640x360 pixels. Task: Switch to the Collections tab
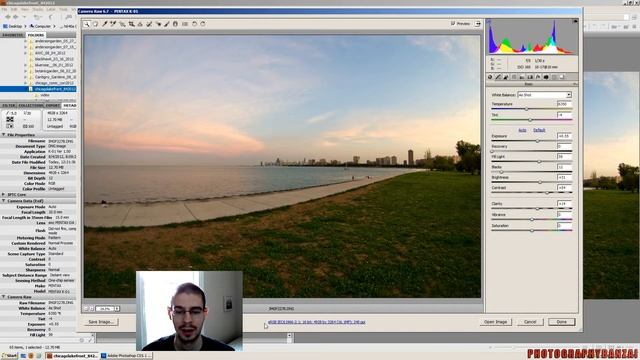pyautogui.click(x=31, y=105)
